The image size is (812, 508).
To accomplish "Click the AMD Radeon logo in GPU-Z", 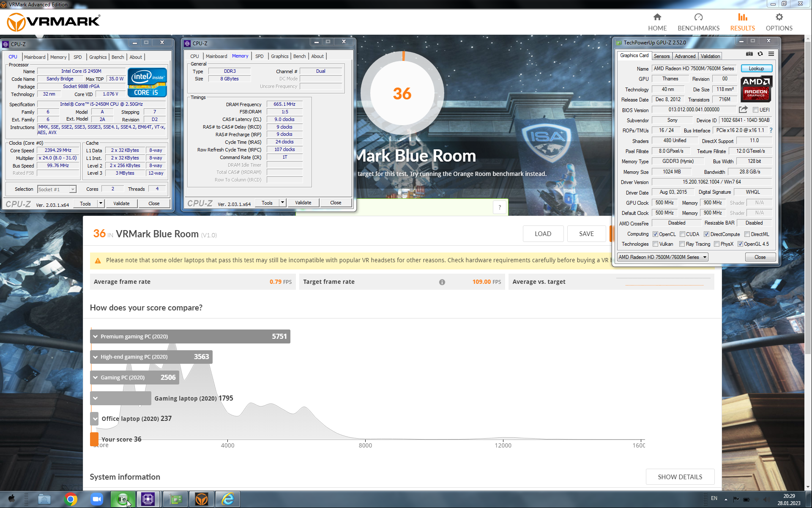I will [756, 89].
